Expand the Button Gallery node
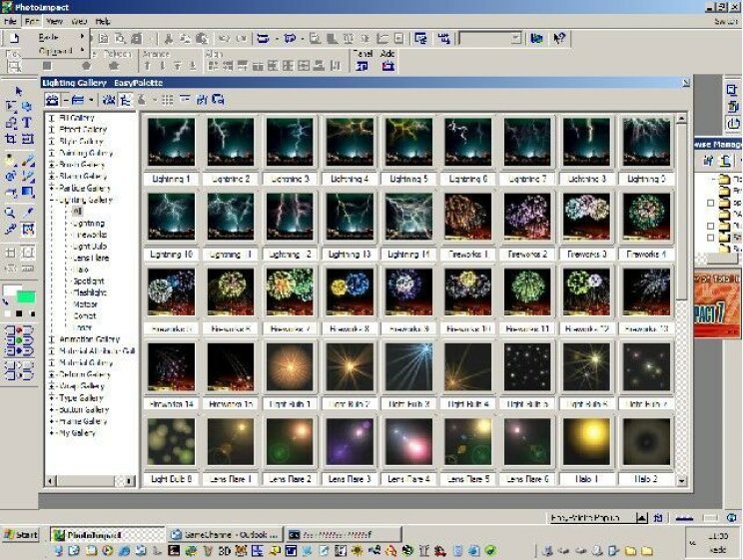Viewport: 743px width, 560px height. point(52,410)
